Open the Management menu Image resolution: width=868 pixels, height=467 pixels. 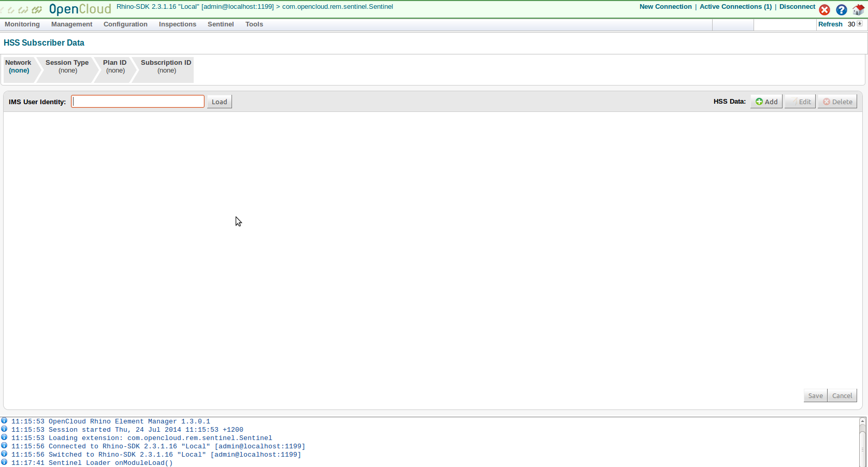71,24
